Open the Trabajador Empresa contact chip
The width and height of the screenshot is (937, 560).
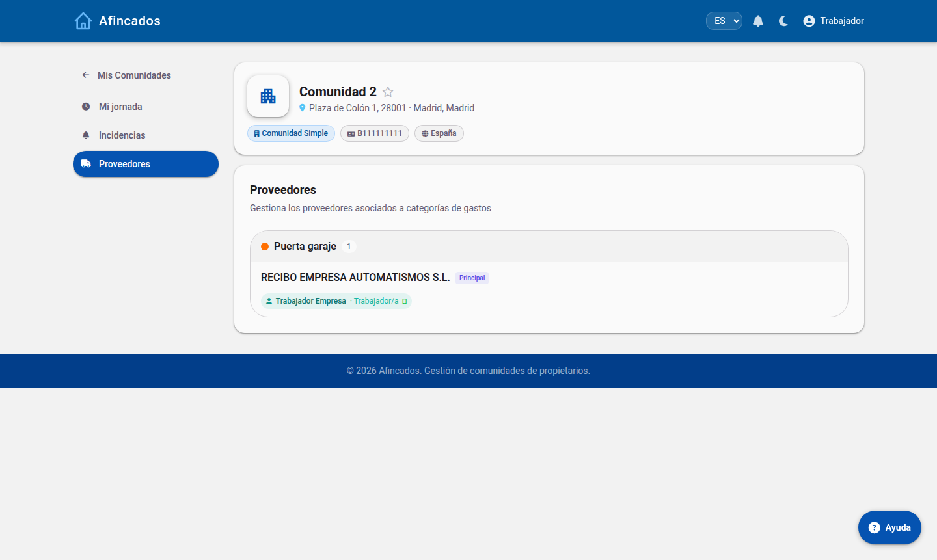pyautogui.click(x=336, y=301)
